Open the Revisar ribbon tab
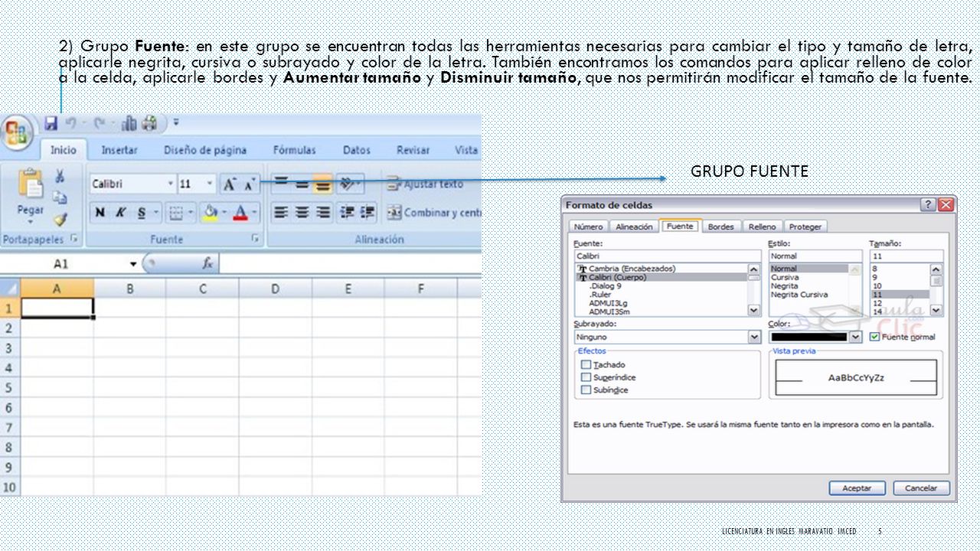 [x=413, y=151]
